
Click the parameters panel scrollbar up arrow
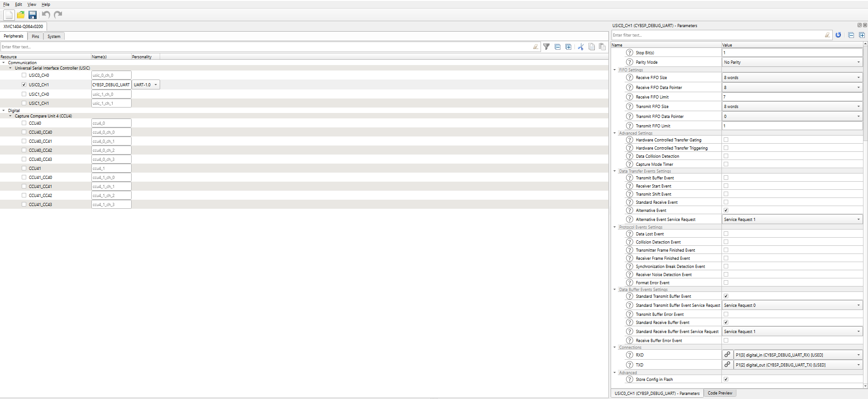click(x=865, y=44)
